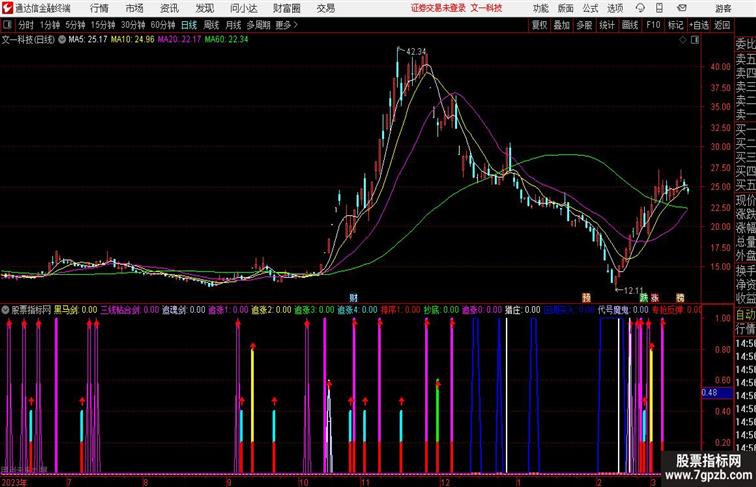Switch to 5分钟 period tab
Screen dimensions: 756x487
[75, 25]
